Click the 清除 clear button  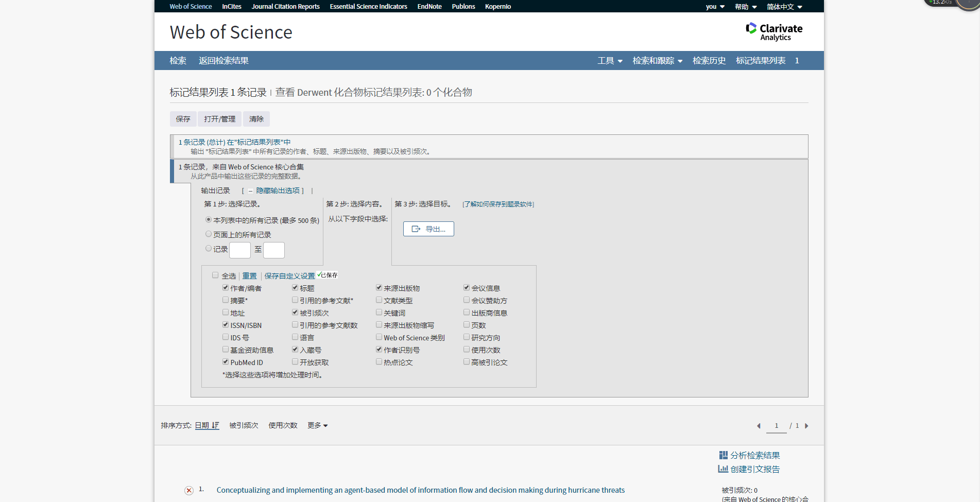click(256, 119)
